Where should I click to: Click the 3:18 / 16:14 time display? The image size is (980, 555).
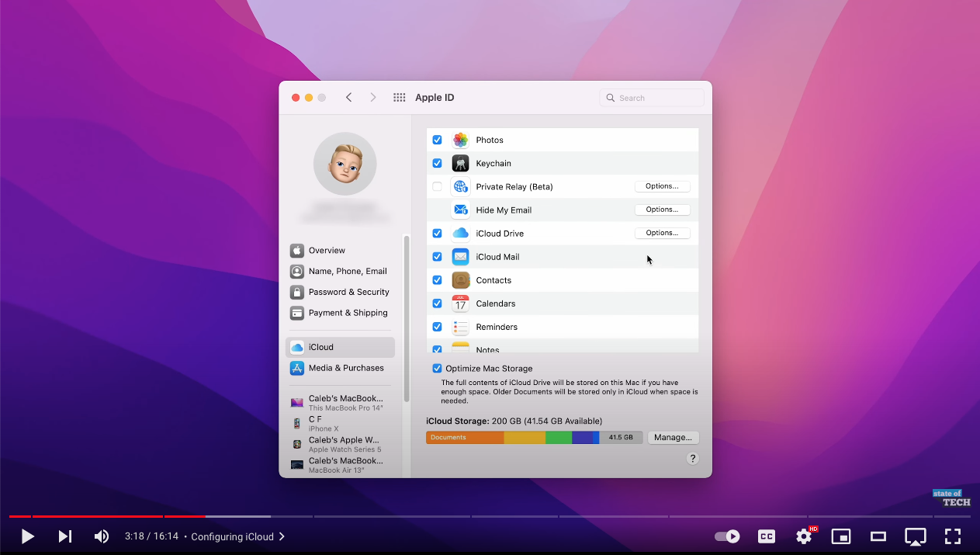point(151,536)
